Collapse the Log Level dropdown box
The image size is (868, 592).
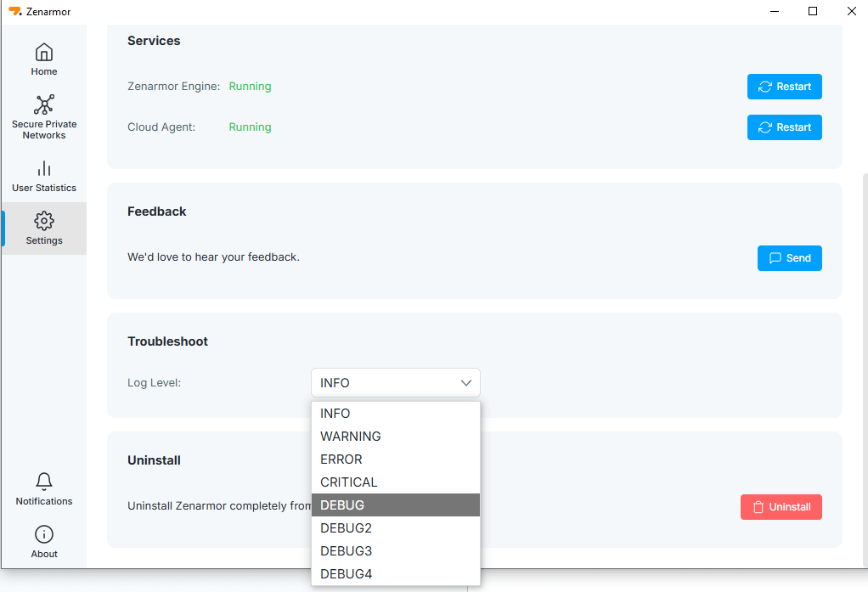pyautogui.click(x=395, y=383)
